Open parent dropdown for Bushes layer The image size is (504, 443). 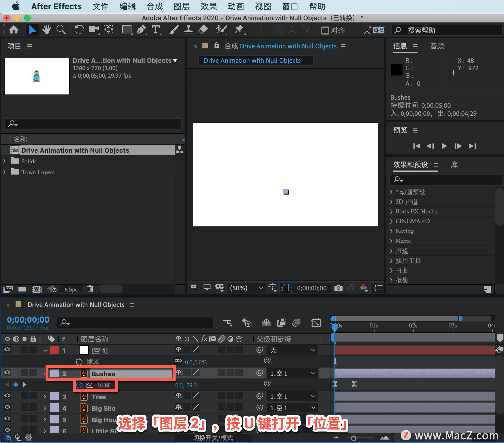point(293,373)
